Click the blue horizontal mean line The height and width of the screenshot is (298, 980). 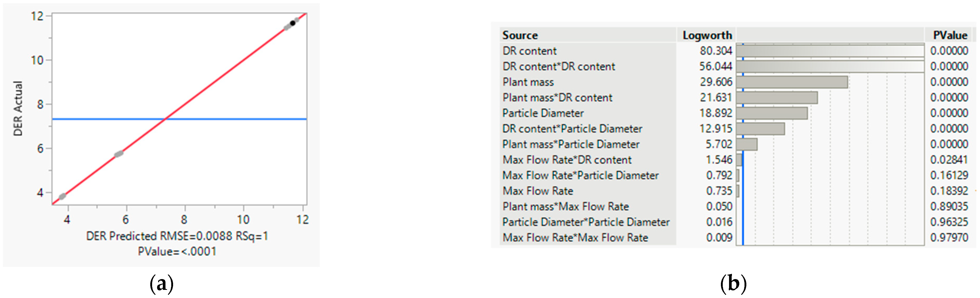pos(228,119)
